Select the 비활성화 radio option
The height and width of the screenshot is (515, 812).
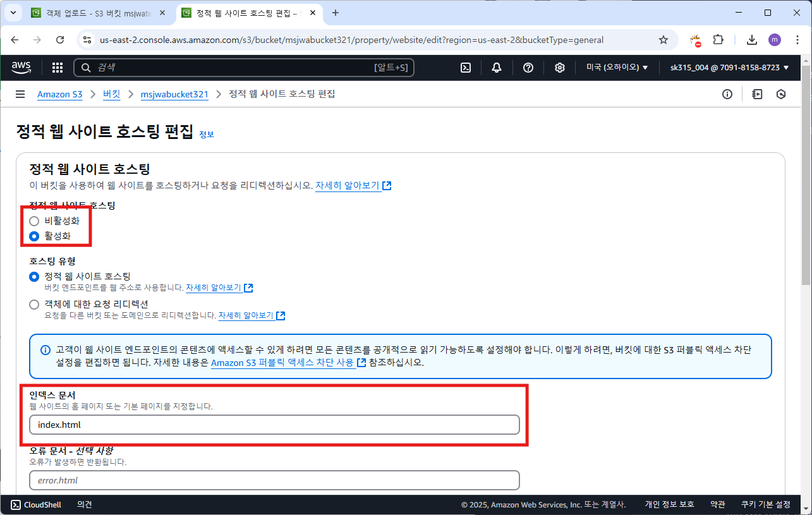tap(34, 221)
